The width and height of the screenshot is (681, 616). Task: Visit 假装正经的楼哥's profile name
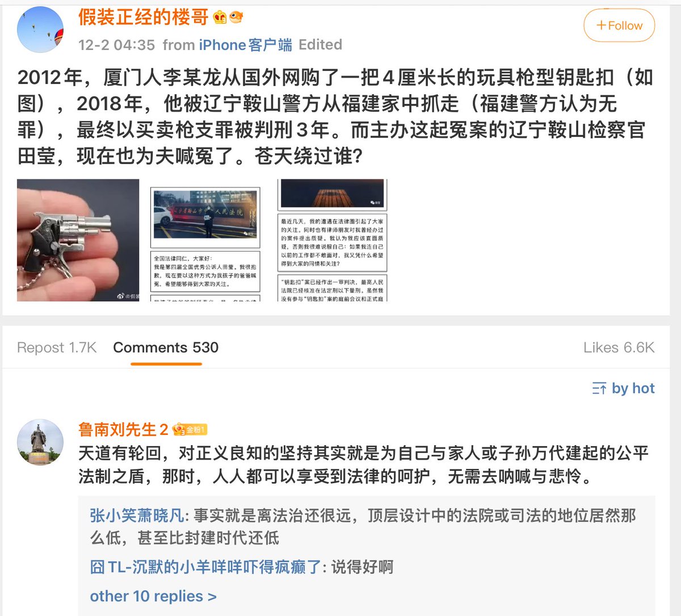point(144,18)
